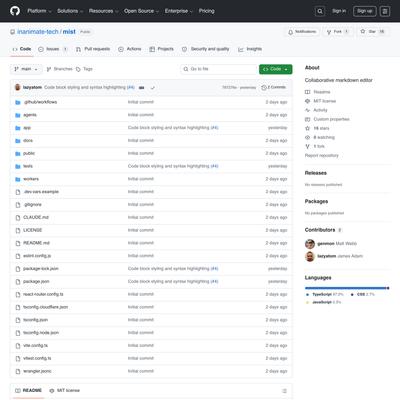Viewport: 400px width, 400px height.
Task: Fork the mist repository
Action: coord(337,32)
